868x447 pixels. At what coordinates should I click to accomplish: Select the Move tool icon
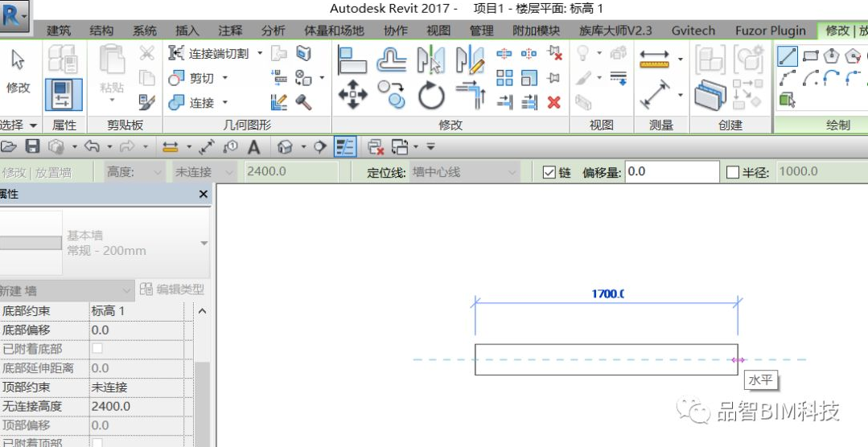(352, 94)
